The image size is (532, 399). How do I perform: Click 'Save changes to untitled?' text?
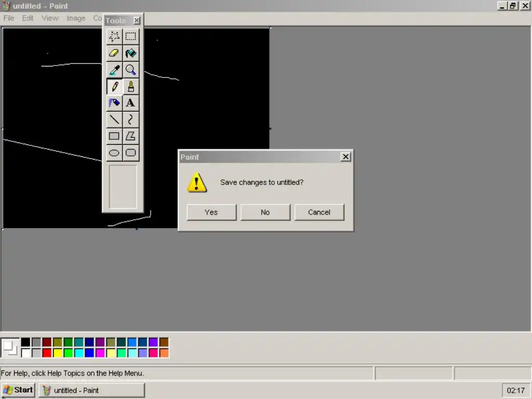[x=262, y=182]
